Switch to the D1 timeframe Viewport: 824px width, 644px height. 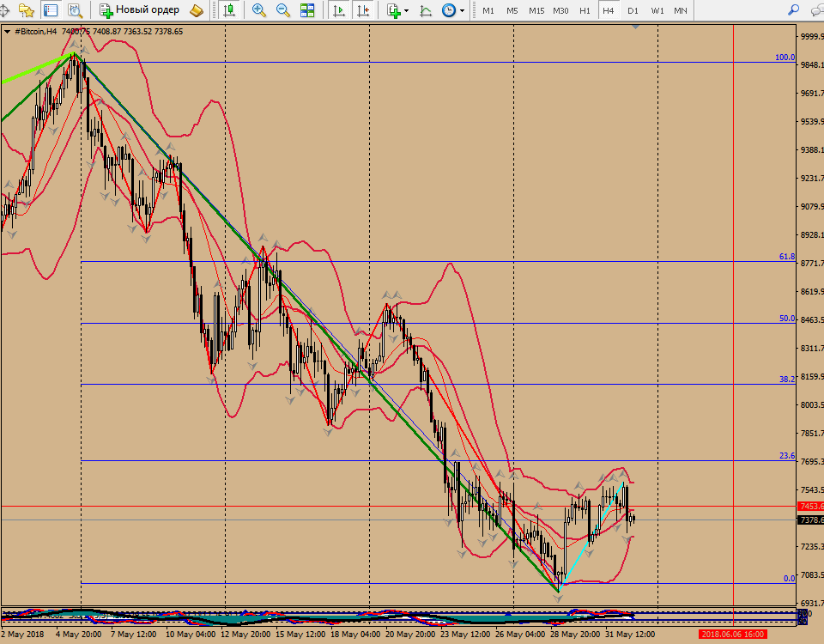[x=633, y=10]
